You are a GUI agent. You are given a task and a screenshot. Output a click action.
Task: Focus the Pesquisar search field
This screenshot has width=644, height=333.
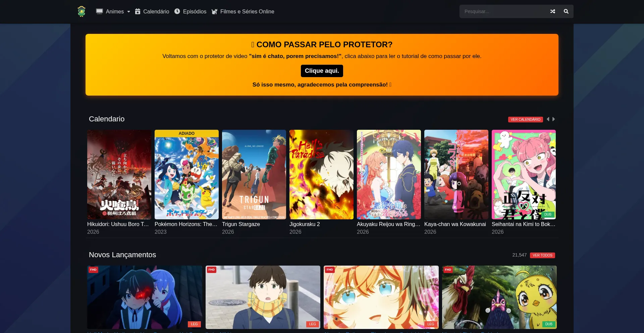[502, 11]
